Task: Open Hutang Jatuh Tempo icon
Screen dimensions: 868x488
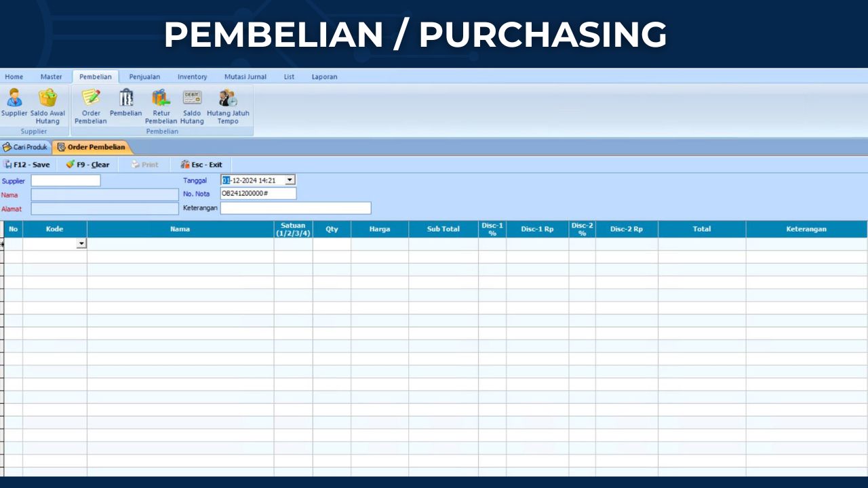Action: point(228,100)
